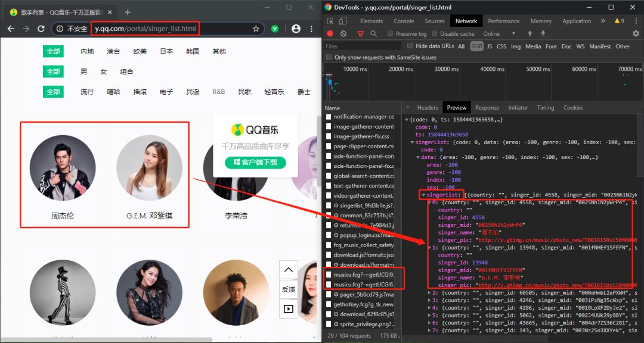Open the Chrome profile avatar menu
Viewport: 644px width, 343px height.
point(296,29)
